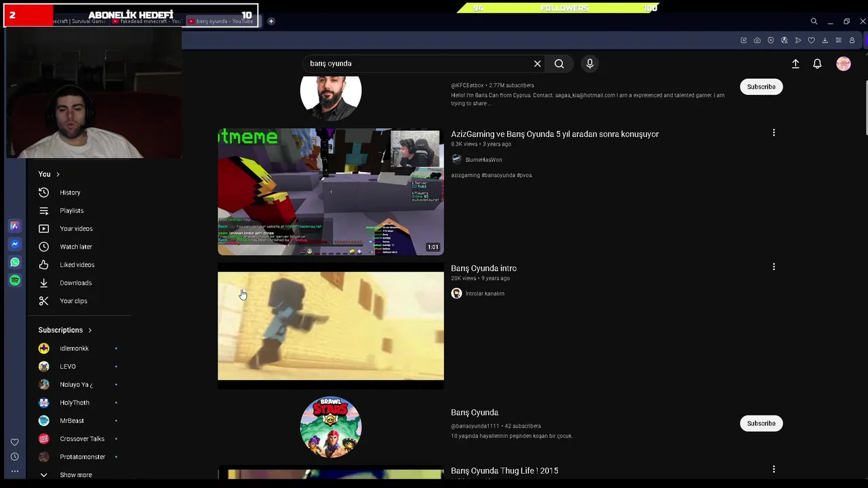Open Opera easy setup sliders icon
This screenshot has height=488, width=868.
[x=838, y=41]
